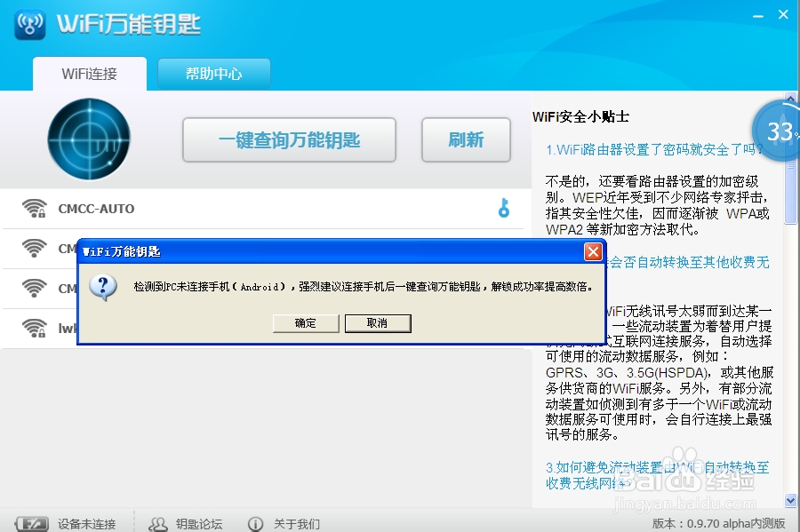Select the CMCC-AUTO network row
Screen dimensions: 800x532
tap(222, 208)
